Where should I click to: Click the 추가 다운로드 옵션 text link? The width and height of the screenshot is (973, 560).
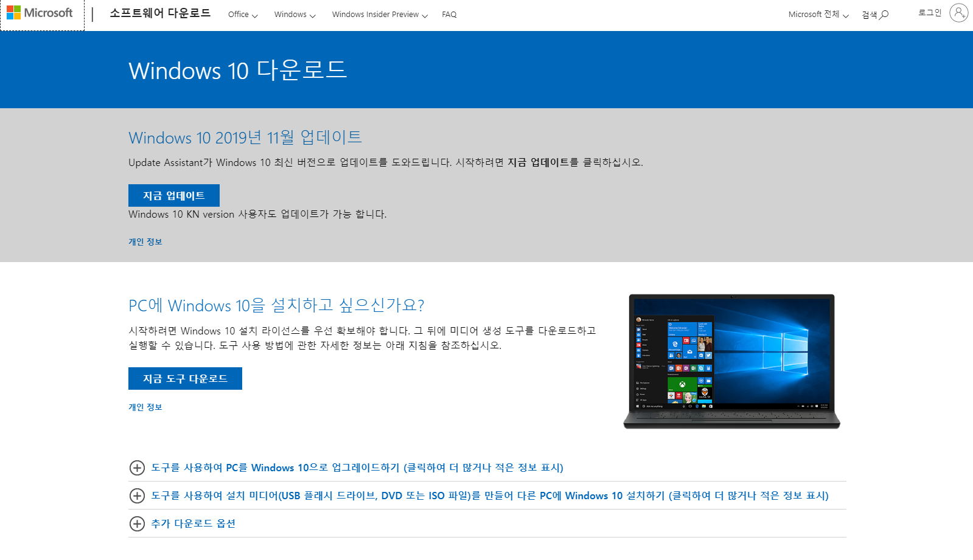coord(194,524)
